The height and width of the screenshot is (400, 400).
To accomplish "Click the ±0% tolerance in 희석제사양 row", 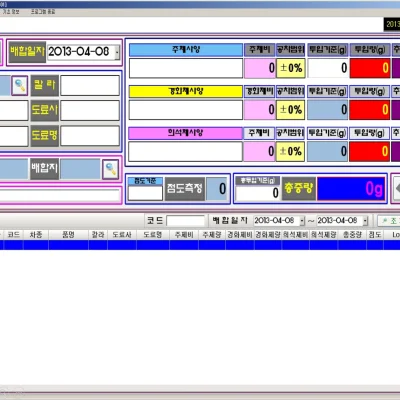I will 290,152.
